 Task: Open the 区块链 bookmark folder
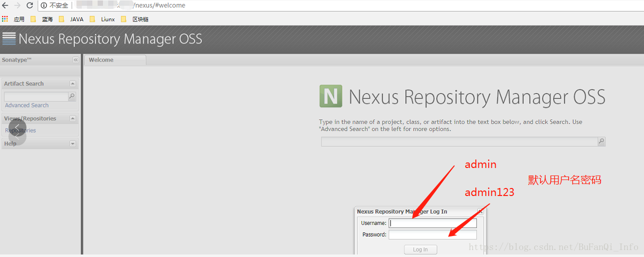tap(135, 19)
